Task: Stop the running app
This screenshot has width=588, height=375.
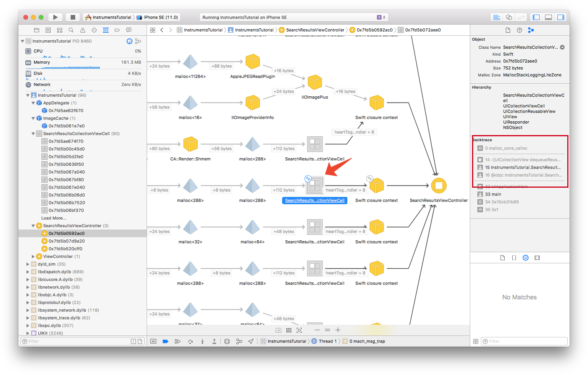Action: click(73, 17)
